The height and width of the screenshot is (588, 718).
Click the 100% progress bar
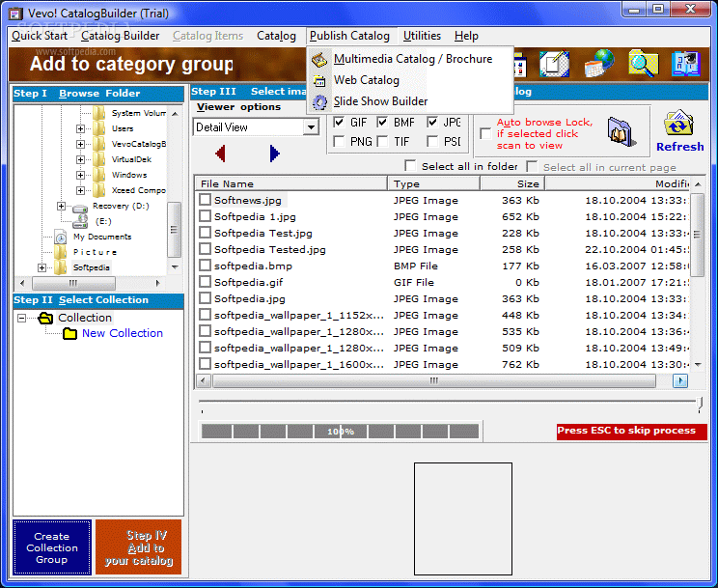(341, 432)
